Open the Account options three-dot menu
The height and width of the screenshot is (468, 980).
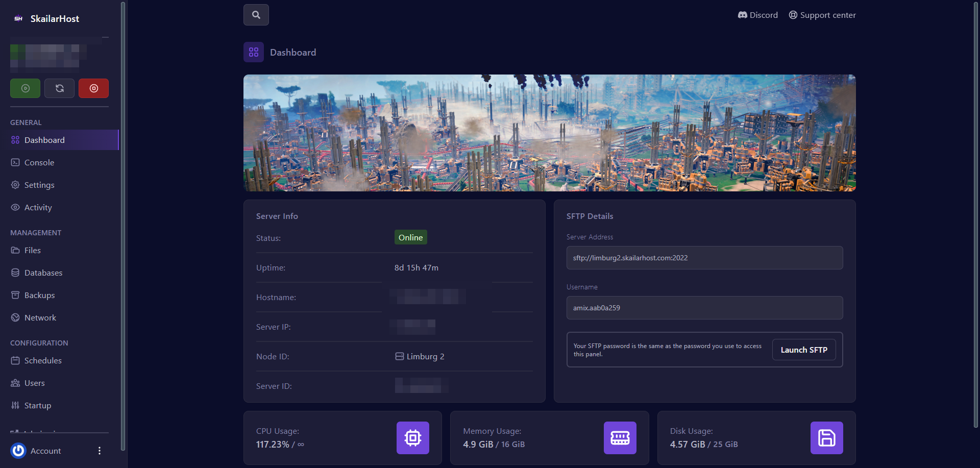click(100, 451)
